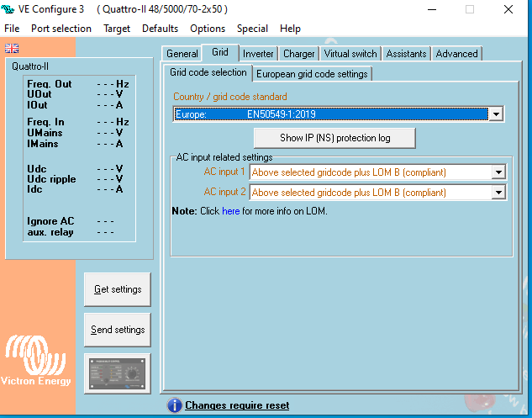532x418 pixels.
Task: Click the AC input related settings group label
Action: point(224,157)
